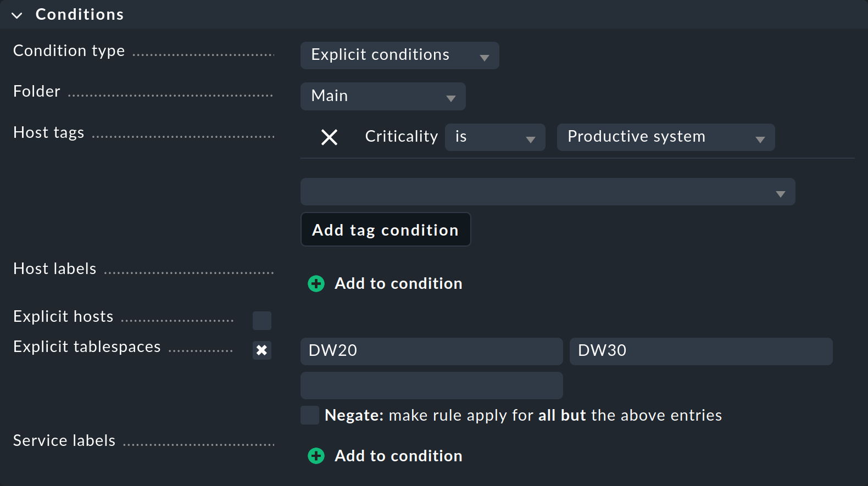The width and height of the screenshot is (868, 486).
Task: Click Add tag condition button
Action: click(x=386, y=230)
